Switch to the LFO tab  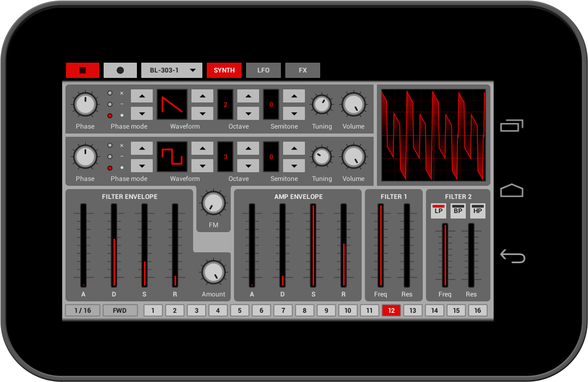(x=263, y=70)
